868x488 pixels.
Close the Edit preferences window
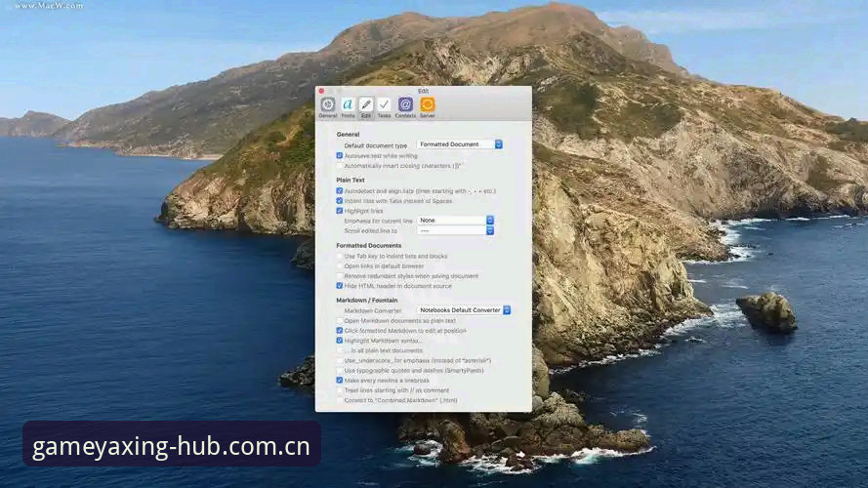tap(321, 91)
